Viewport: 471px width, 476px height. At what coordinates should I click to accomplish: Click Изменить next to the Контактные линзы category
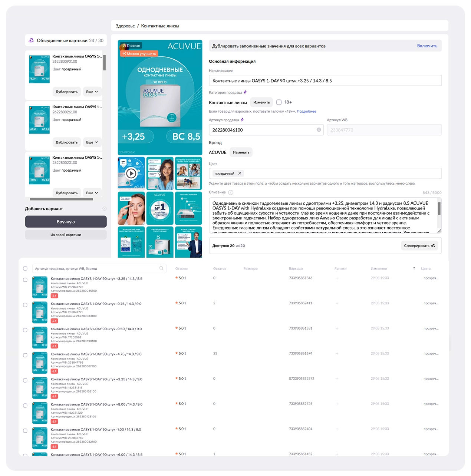(x=261, y=102)
